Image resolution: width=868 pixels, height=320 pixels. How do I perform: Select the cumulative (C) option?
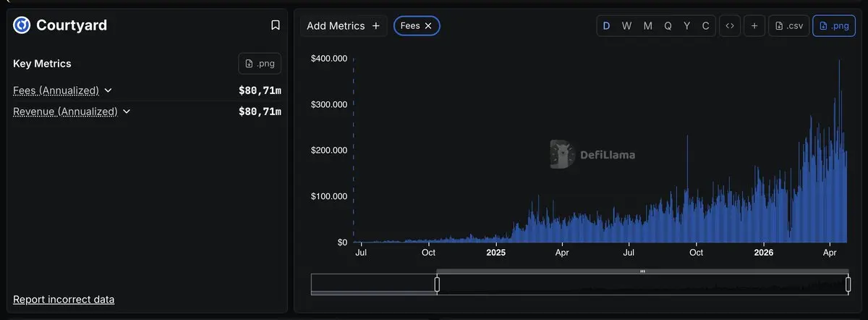(x=706, y=26)
